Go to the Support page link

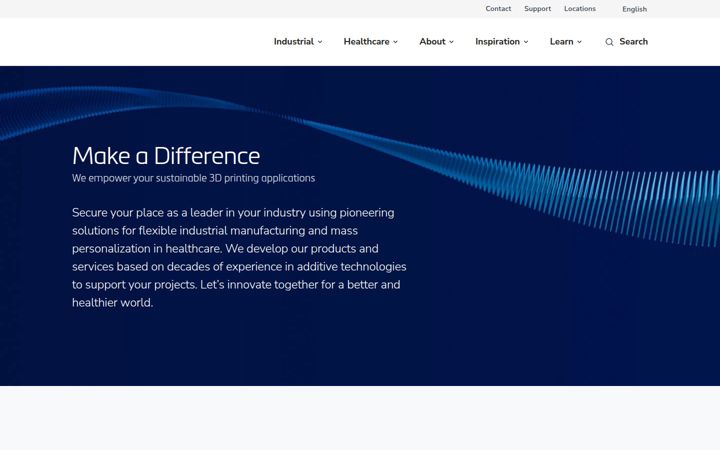pos(538,9)
